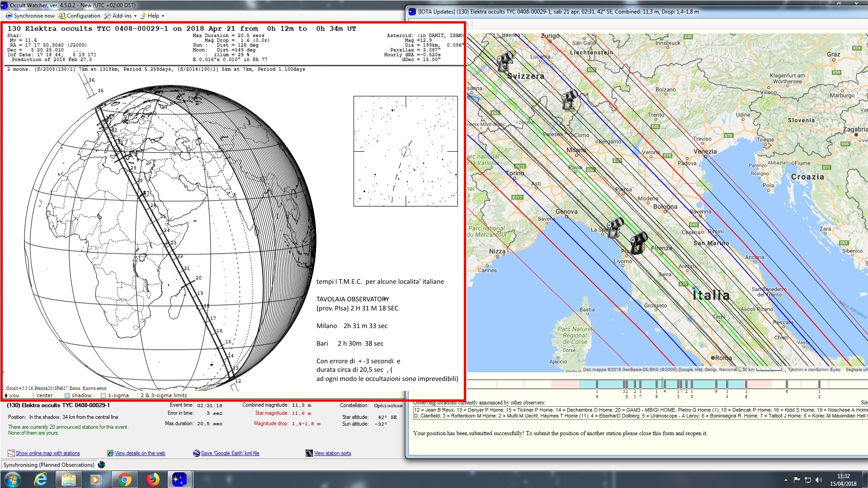Click the Torino label on the Google map
The height and width of the screenshot is (488, 868).
pos(515,173)
